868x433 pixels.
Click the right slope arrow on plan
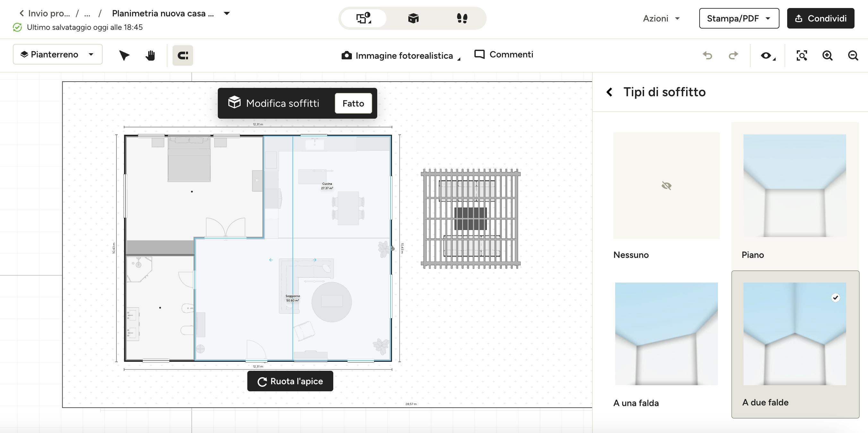pyautogui.click(x=314, y=260)
